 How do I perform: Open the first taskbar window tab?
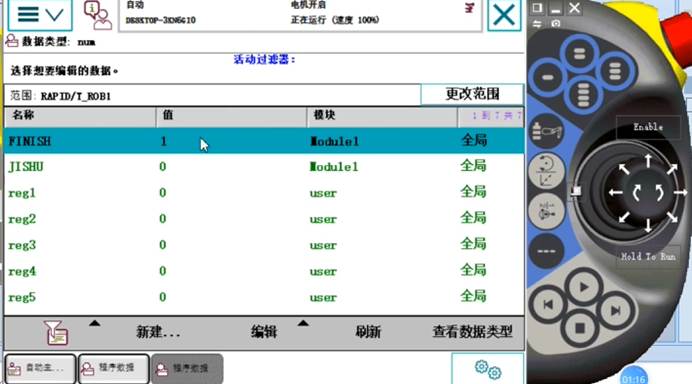click(40, 368)
